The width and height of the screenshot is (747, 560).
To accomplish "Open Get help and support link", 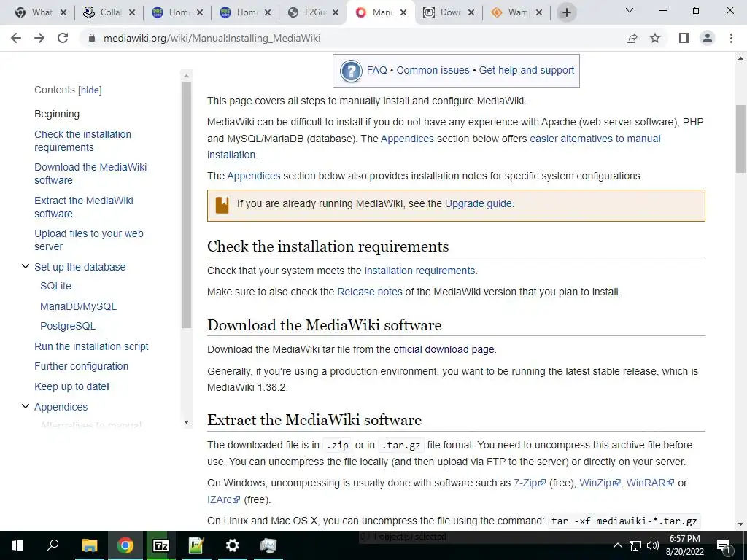I will coord(527,71).
